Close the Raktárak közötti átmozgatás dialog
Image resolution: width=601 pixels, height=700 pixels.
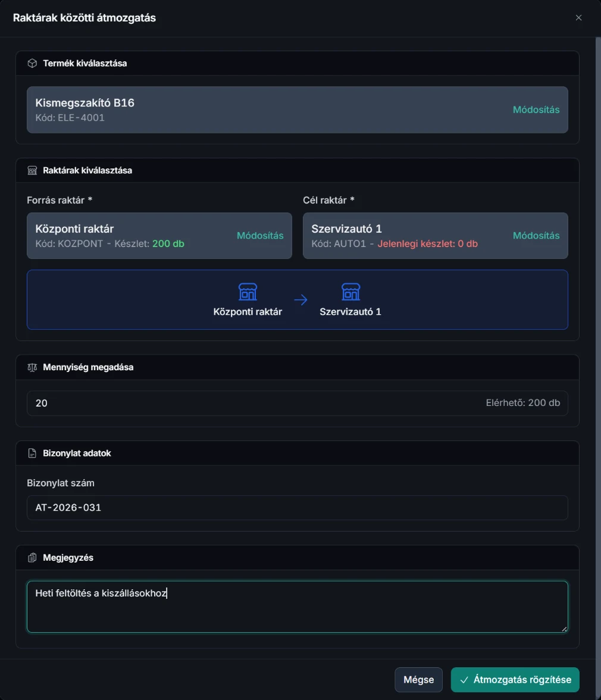coord(579,18)
